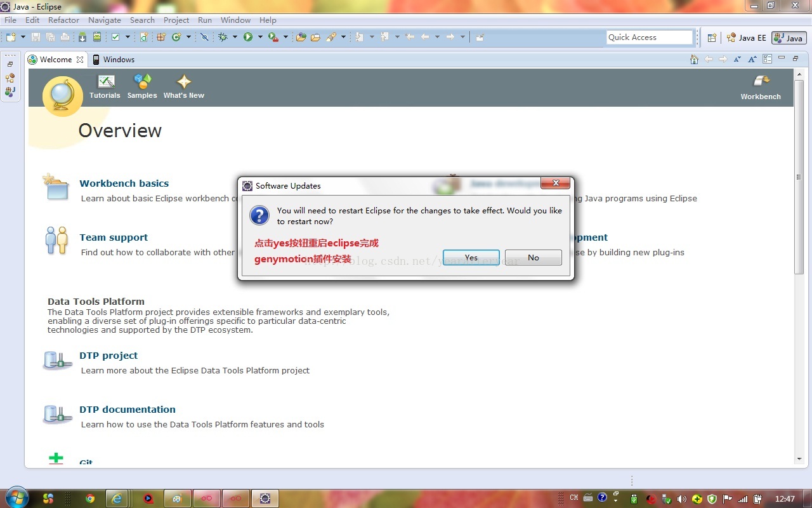Click Customize Page icon
Image resolution: width=812 pixels, height=508 pixels.
click(767, 59)
